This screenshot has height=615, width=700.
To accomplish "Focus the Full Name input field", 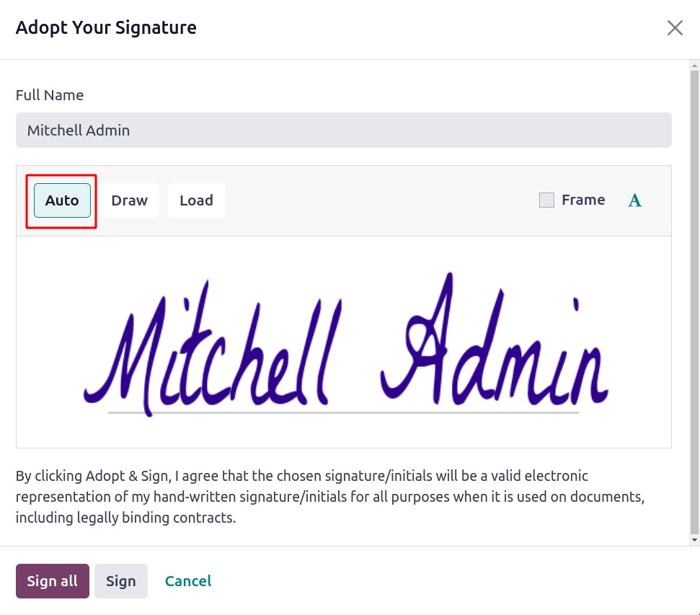I will coord(343,130).
